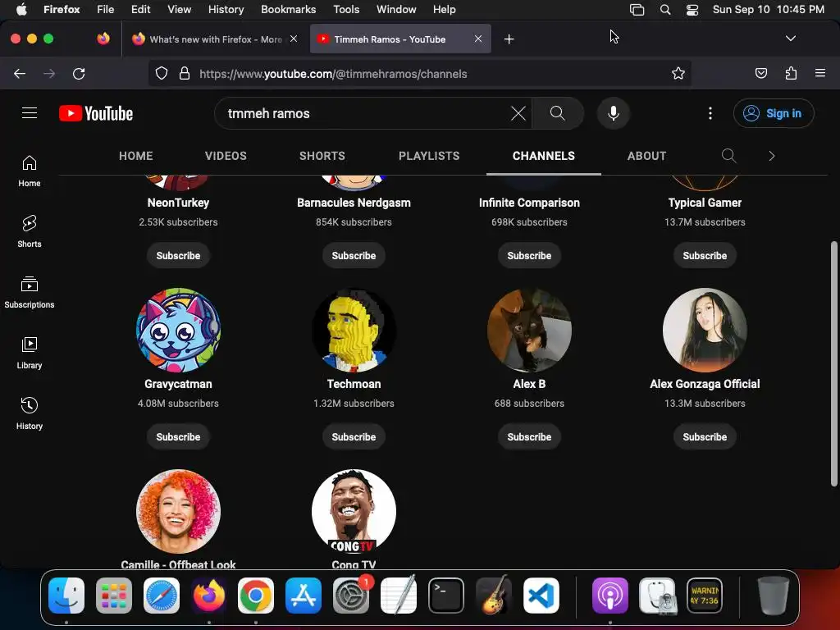This screenshot has width=840, height=630.
Task: Open Firefox View pinned tab
Action: (x=103, y=39)
